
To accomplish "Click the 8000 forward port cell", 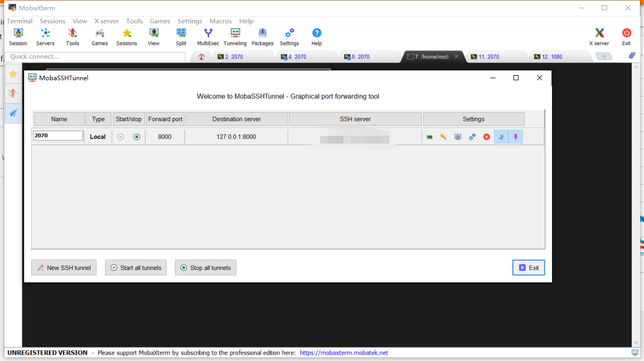I will pyautogui.click(x=165, y=137).
